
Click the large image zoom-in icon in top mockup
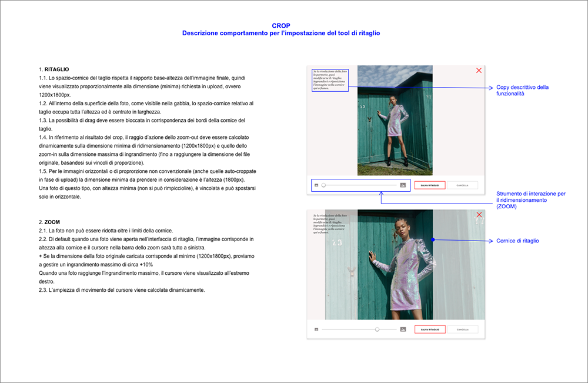[x=403, y=185]
